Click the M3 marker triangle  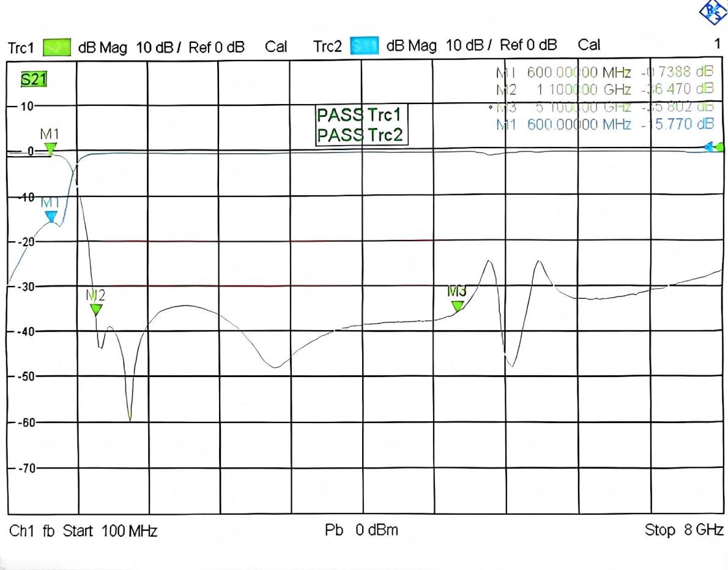[x=458, y=306]
